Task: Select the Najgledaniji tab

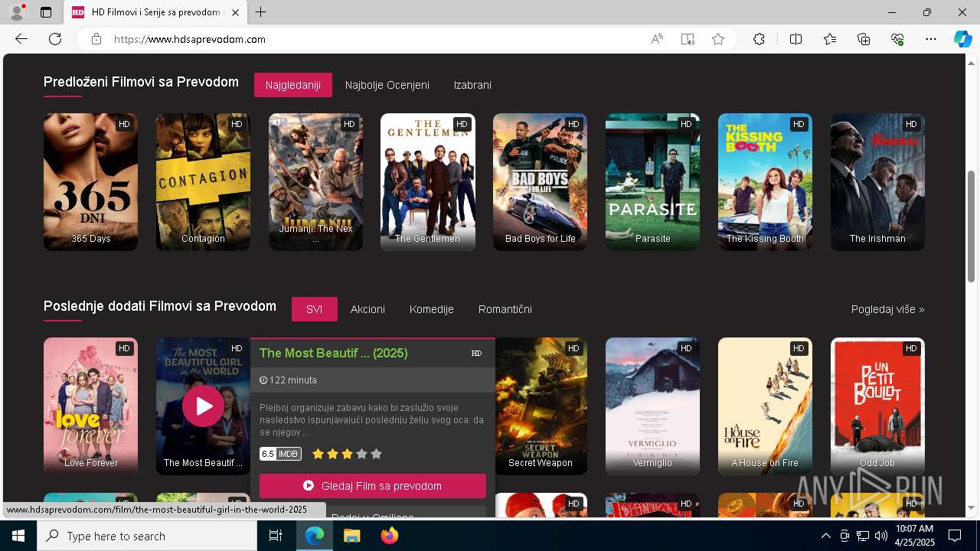Action: coord(293,85)
